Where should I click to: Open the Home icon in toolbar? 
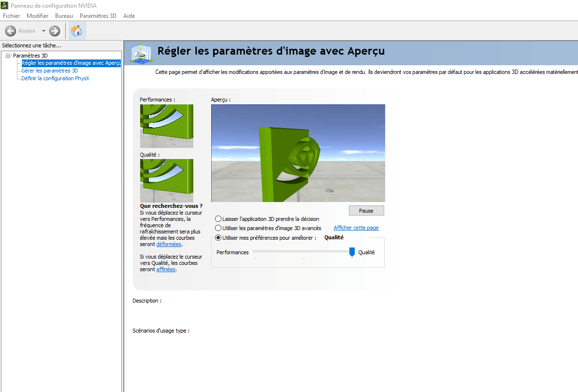click(77, 31)
